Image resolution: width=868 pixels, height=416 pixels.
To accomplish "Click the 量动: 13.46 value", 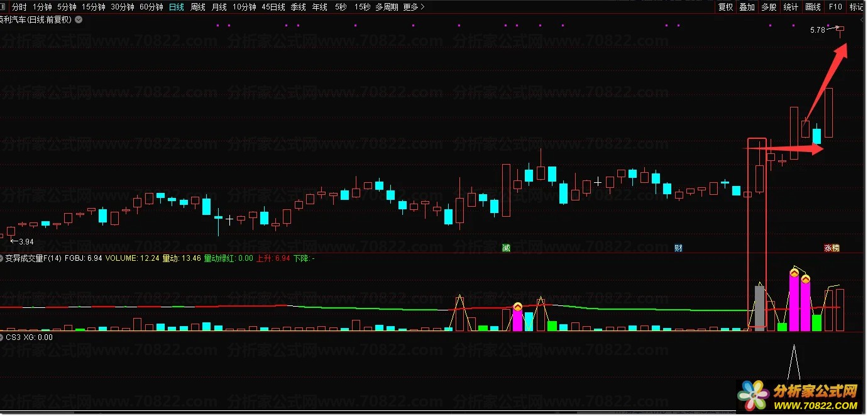I will click(x=182, y=258).
